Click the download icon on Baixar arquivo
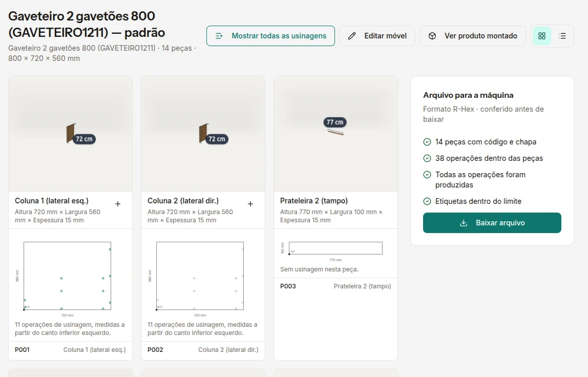 (x=464, y=223)
